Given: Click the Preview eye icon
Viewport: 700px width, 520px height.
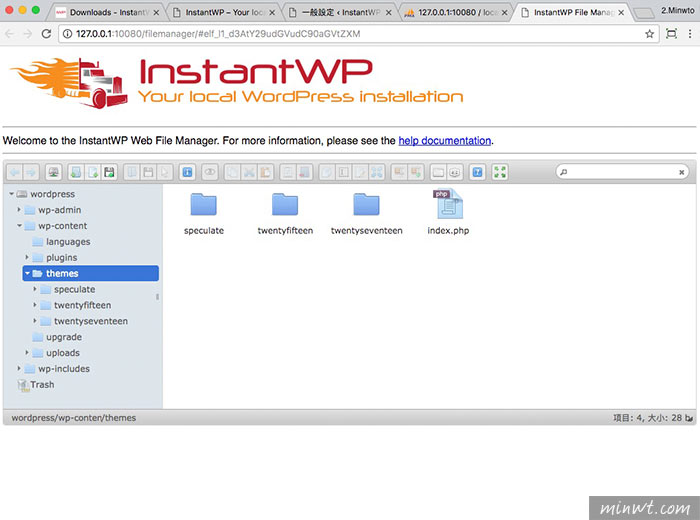Looking at the screenshot, I should (x=210, y=172).
